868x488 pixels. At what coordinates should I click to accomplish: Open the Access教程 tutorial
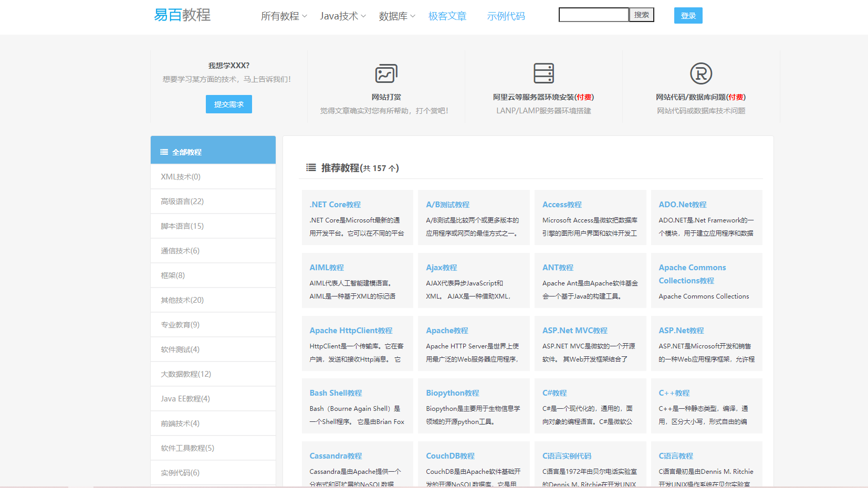562,205
